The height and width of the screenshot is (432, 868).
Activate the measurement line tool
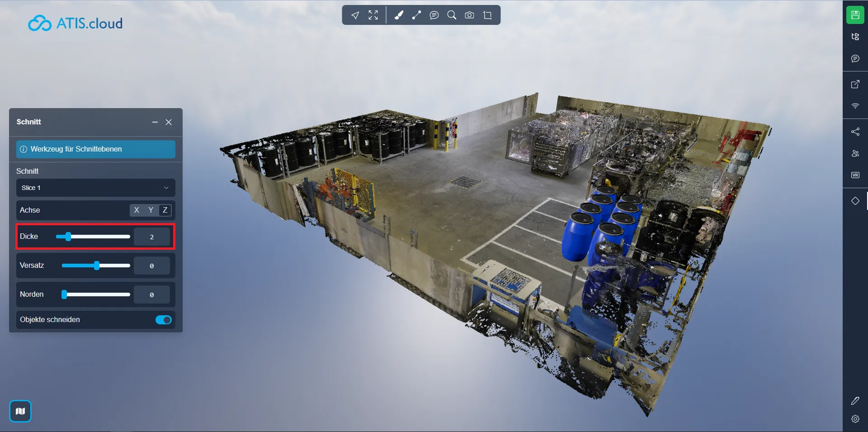[x=416, y=15]
